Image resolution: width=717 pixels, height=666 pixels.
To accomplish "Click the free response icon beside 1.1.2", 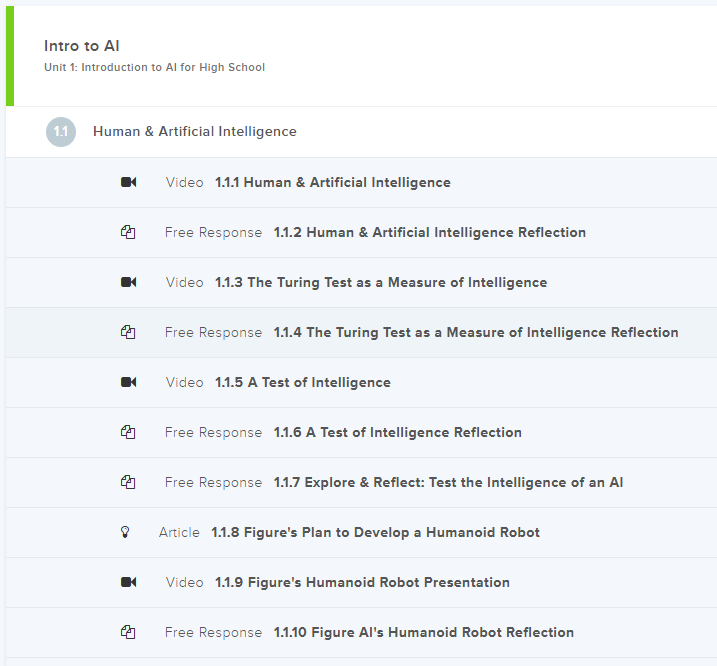I will pyautogui.click(x=128, y=232).
